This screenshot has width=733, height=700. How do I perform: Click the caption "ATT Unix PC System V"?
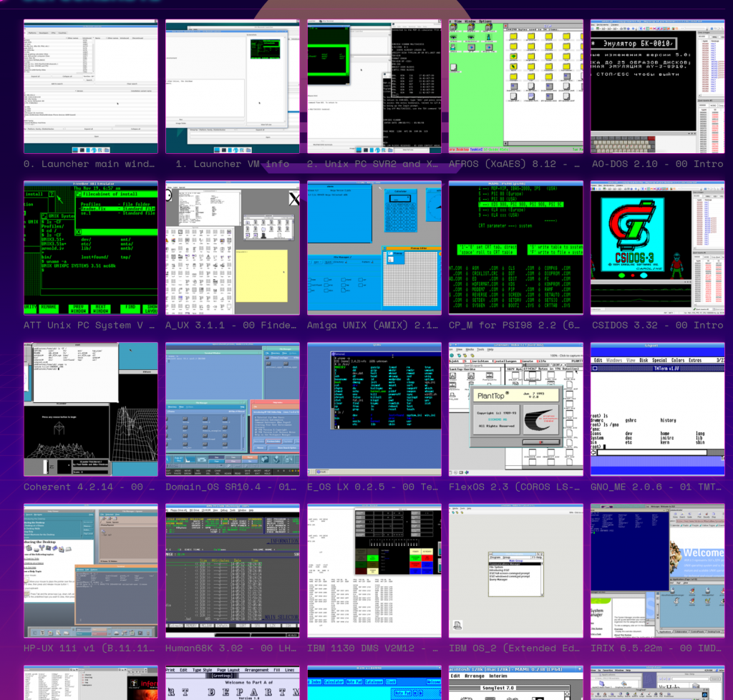point(83,325)
